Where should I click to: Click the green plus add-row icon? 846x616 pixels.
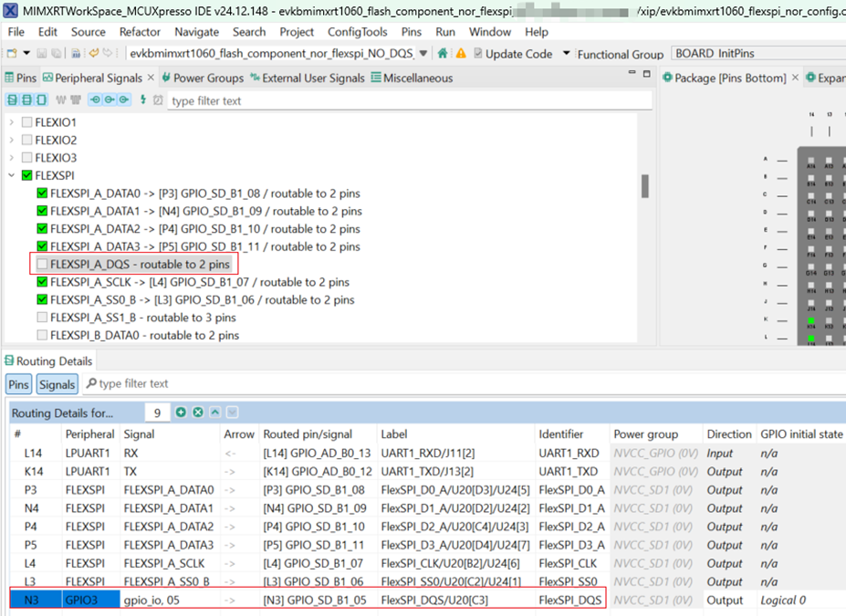point(181,412)
